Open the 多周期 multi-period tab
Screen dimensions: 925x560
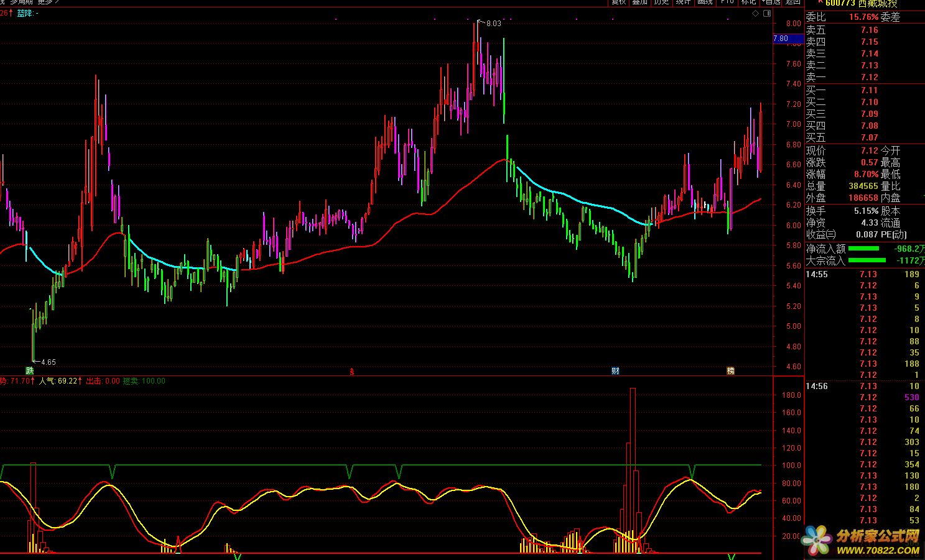click(x=21, y=2)
